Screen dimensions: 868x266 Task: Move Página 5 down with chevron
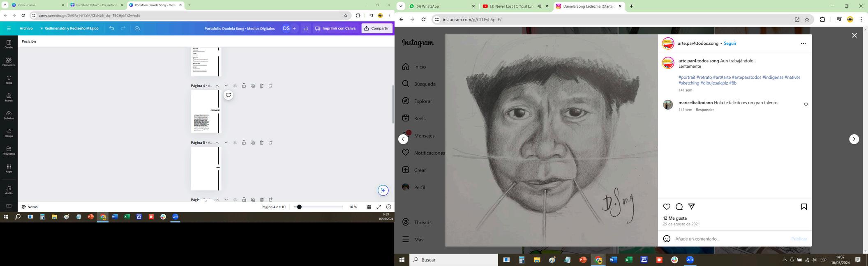(x=226, y=143)
